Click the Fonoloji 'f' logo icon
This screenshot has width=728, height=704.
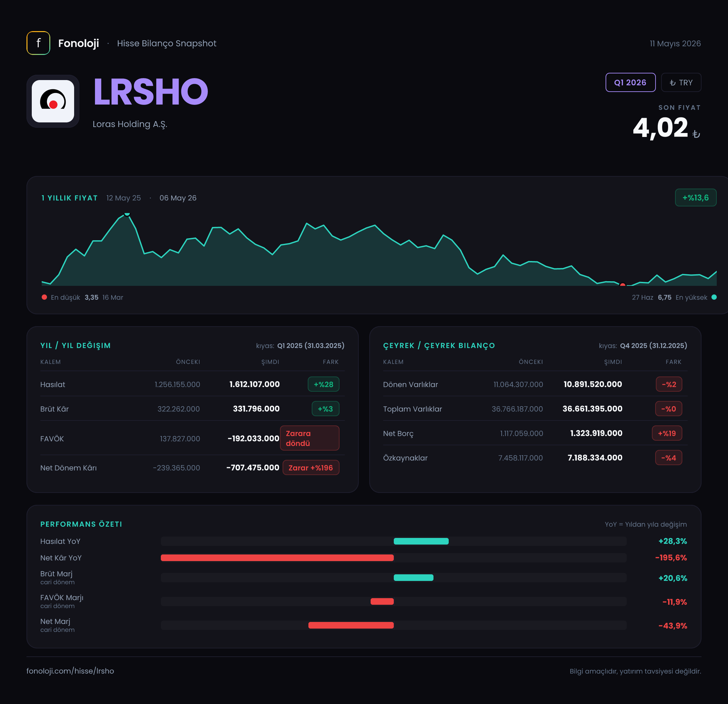[38, 43]
